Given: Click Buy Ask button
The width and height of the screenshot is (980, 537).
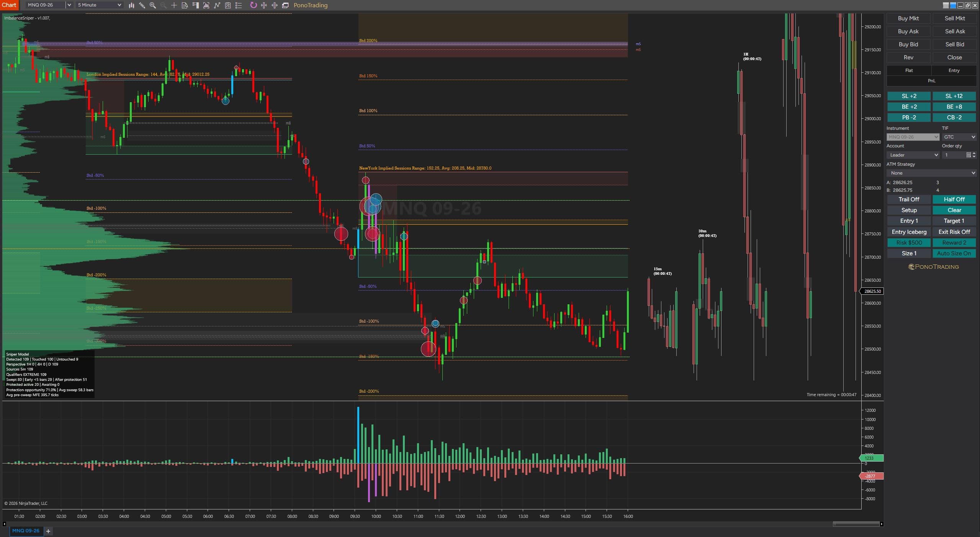Looking at the screenshot, I should (x=908, y=31).
